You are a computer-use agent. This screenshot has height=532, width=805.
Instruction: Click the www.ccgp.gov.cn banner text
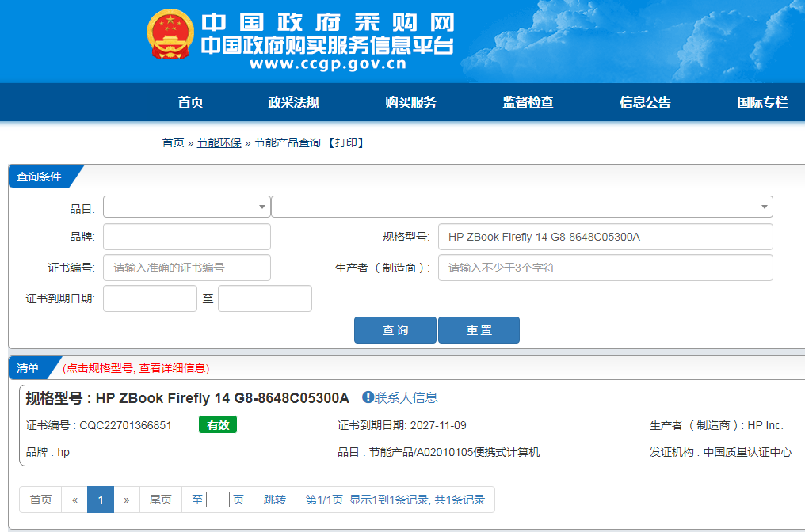327,64
